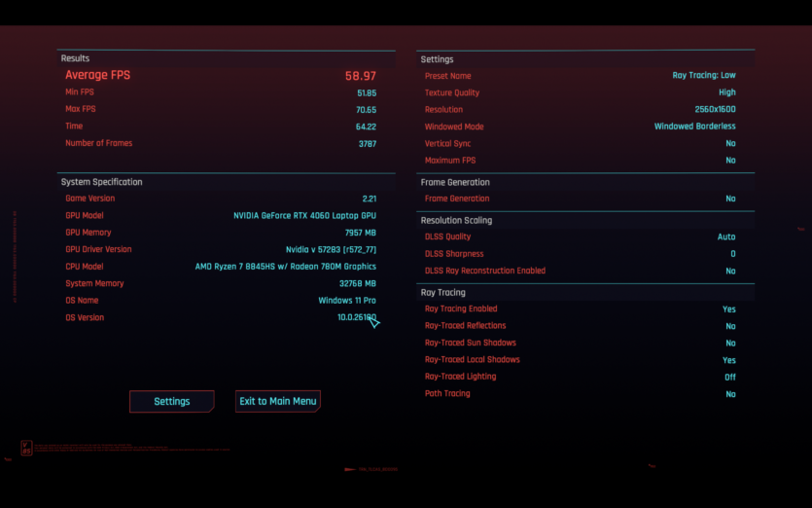Select the Ray-Traced Sun Shadows value No
The width and height of the screenshot is (812, 508).
(730, 344)
